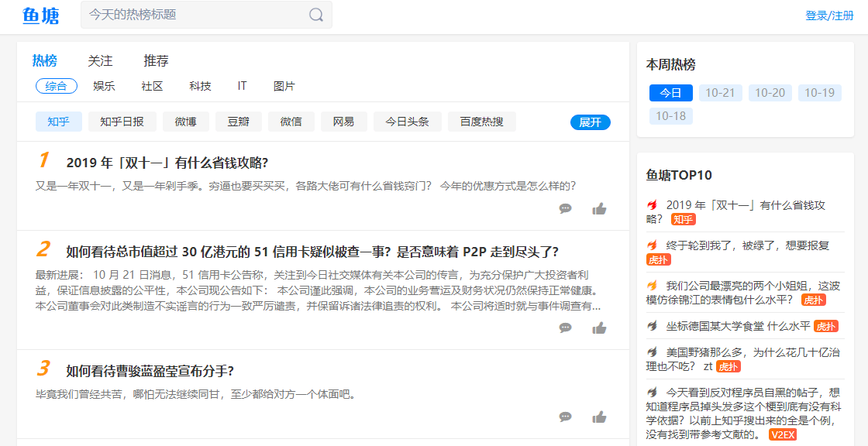
Task: Select 10-21 in weekly hot list
Action: click(720, 93)
